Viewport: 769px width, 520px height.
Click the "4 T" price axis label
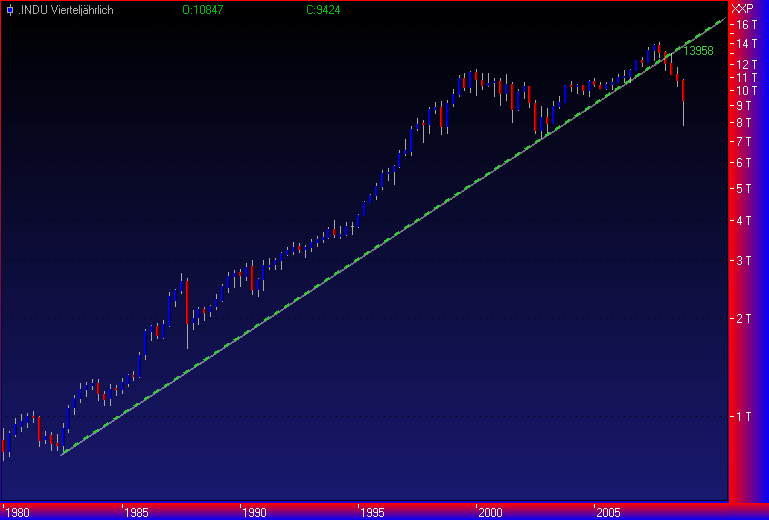coord(744,221)
